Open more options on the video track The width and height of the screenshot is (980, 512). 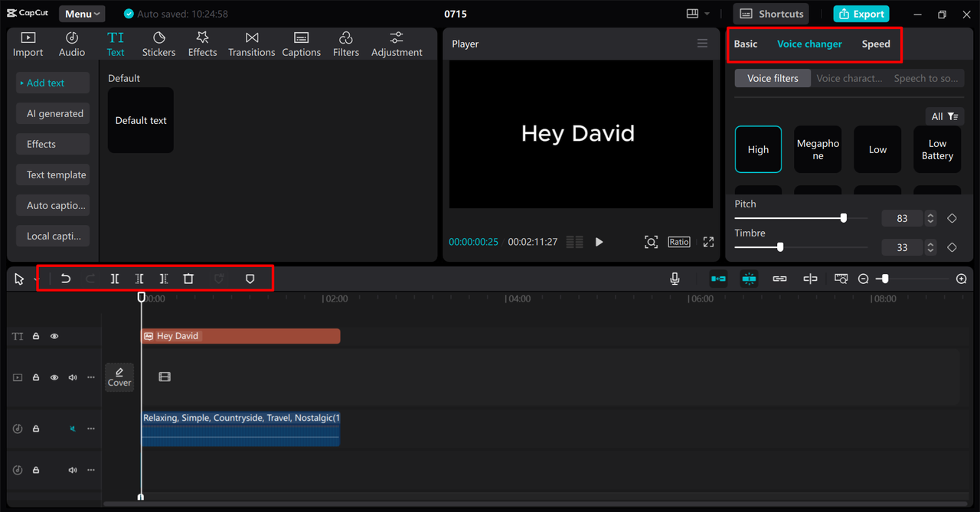click(91, 377)
